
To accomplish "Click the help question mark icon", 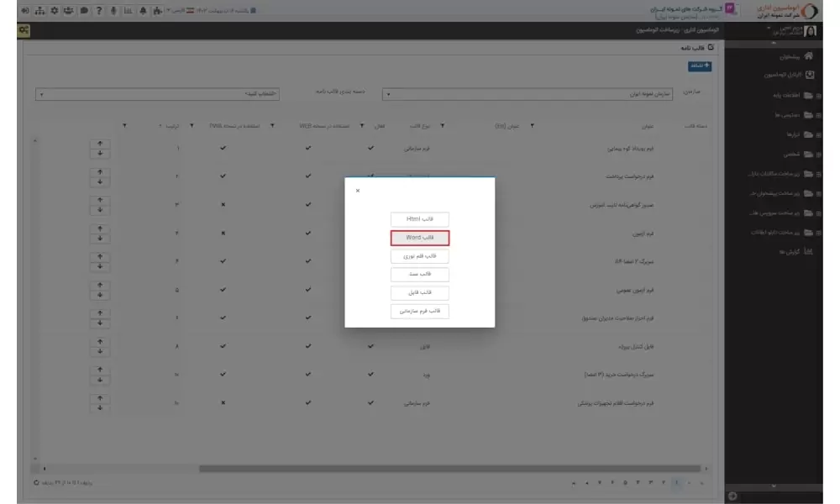I will (99, 11).
